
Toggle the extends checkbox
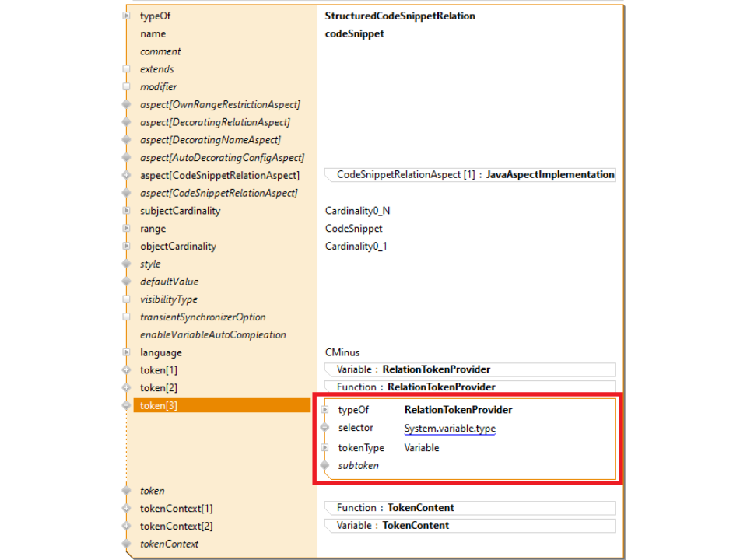click(x=126, y=69)
